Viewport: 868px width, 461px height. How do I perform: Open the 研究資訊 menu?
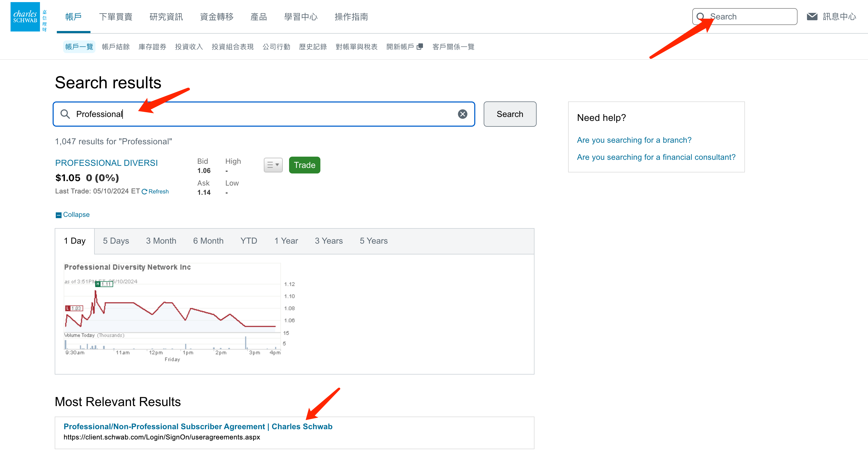(x=166, y=17)
